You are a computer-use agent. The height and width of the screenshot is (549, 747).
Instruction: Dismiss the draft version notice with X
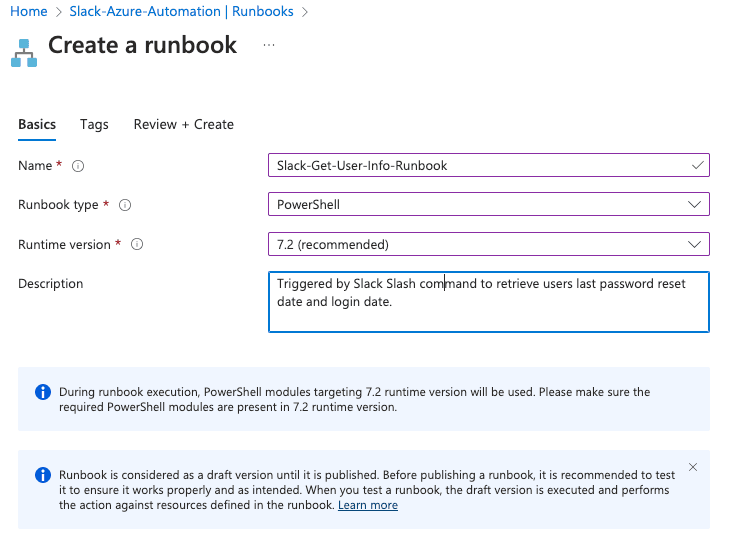tap(693, 467)
